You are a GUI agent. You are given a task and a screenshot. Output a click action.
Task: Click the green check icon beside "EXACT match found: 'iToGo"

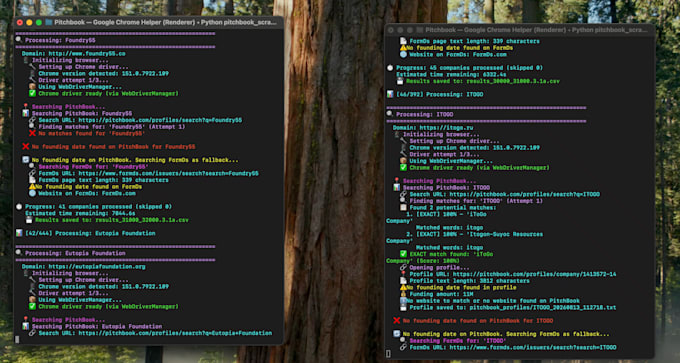403,254
